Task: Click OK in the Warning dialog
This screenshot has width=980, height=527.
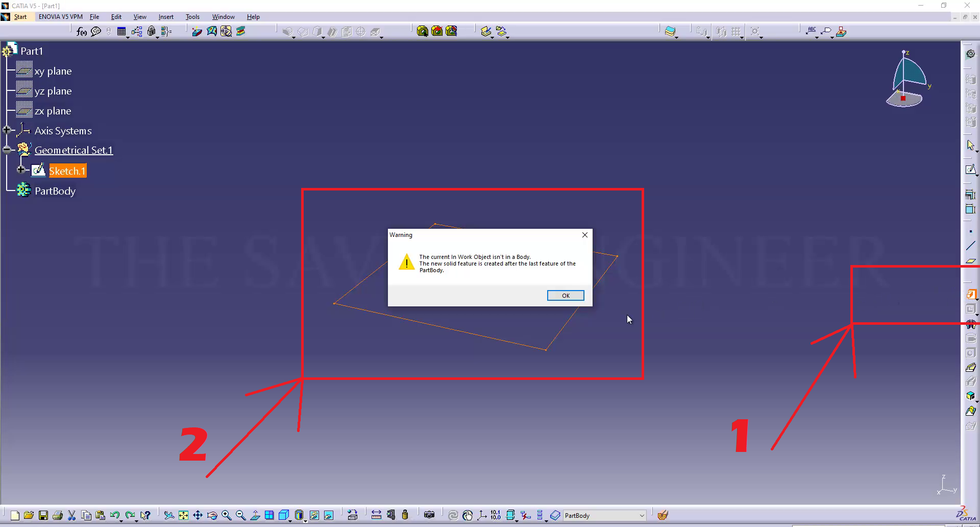Action: point(565,296)
